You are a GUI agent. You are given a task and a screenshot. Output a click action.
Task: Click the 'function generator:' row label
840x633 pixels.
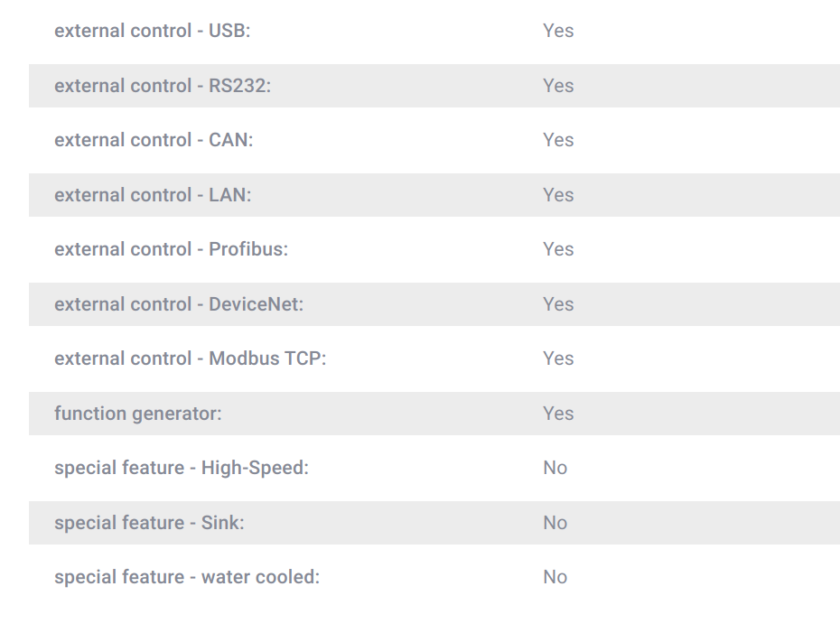137,414
